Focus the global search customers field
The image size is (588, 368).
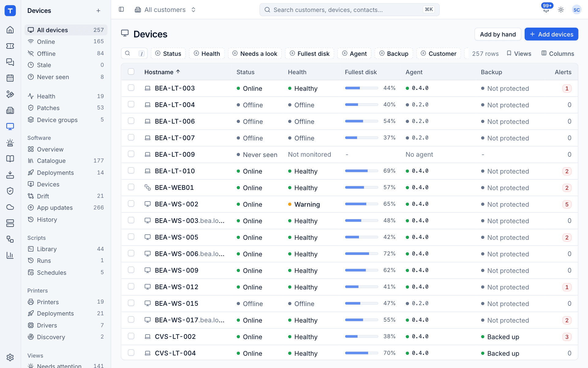tap(349, 10)
